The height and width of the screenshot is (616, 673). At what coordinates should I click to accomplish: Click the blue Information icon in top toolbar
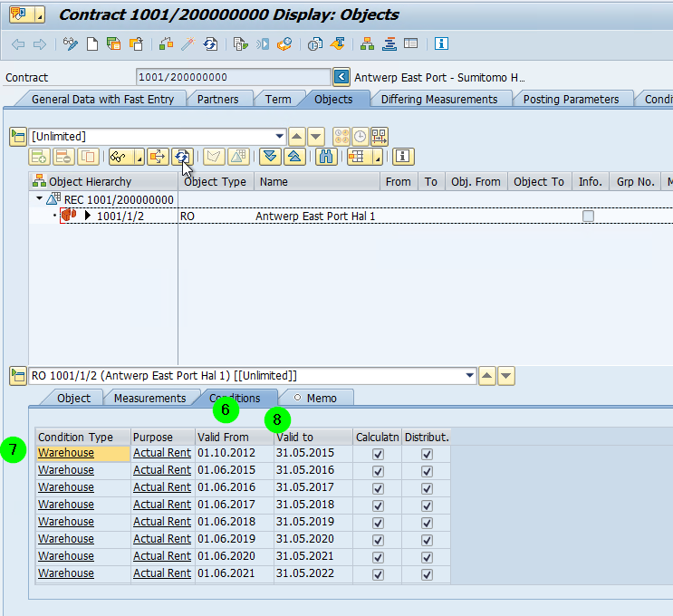click(441, 43)
